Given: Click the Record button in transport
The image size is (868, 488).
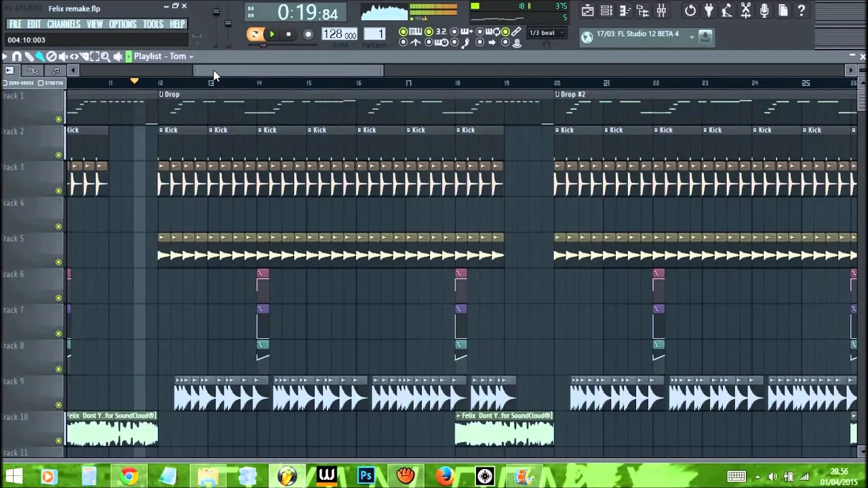Looking at the screenshot, I should point(308,34).
